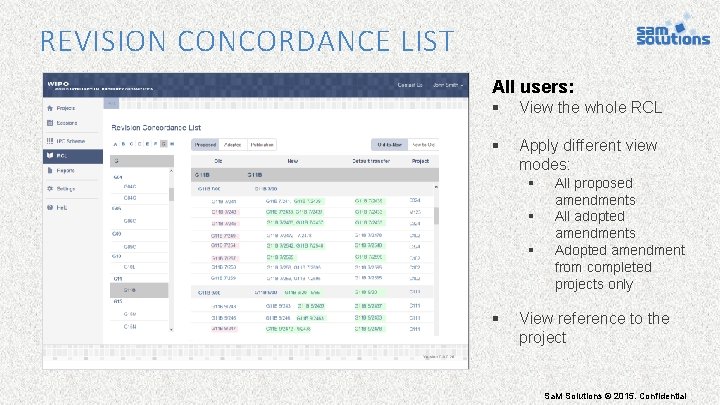Open Reports using the document icon
Image resolution: width=720 pixels, height=405 pixels.
(50, 170)
